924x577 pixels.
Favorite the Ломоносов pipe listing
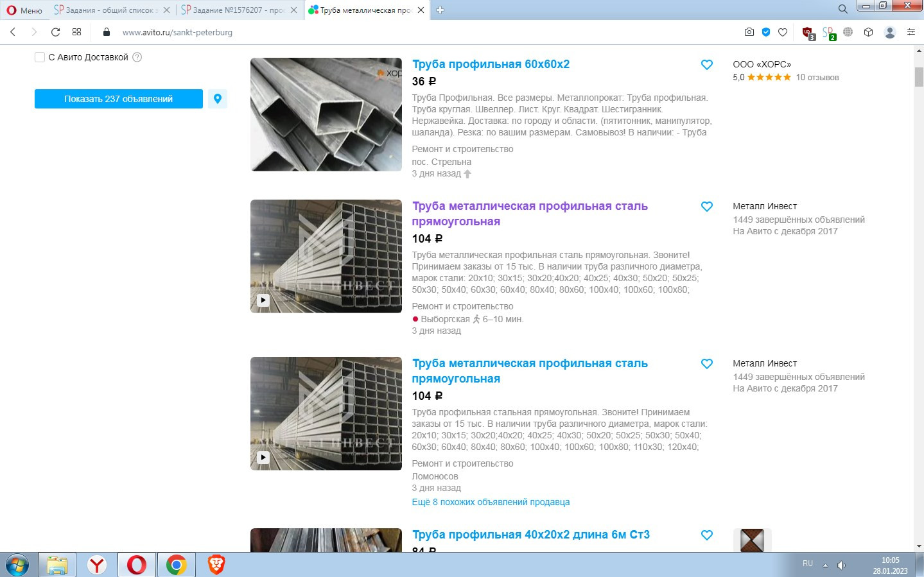click(x=707, y=364)
